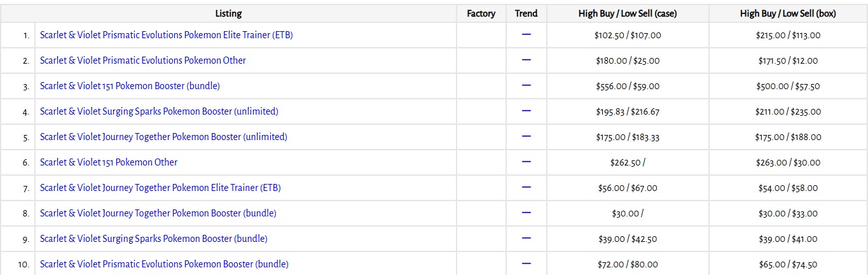Click trend dash for Journey Together unlimited row
The image size is (868, 275).
pos(526,136)
